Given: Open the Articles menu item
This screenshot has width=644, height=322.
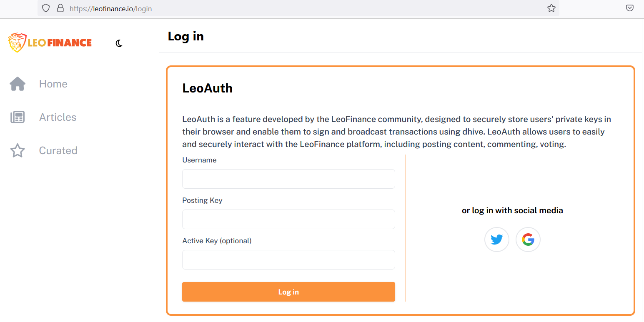Looking at the screenshot, I should tap(58, 117).
